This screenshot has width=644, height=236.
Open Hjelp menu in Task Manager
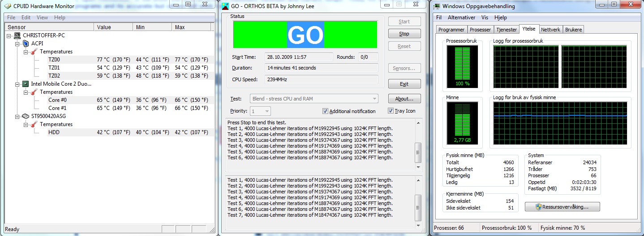coord(500,17)
